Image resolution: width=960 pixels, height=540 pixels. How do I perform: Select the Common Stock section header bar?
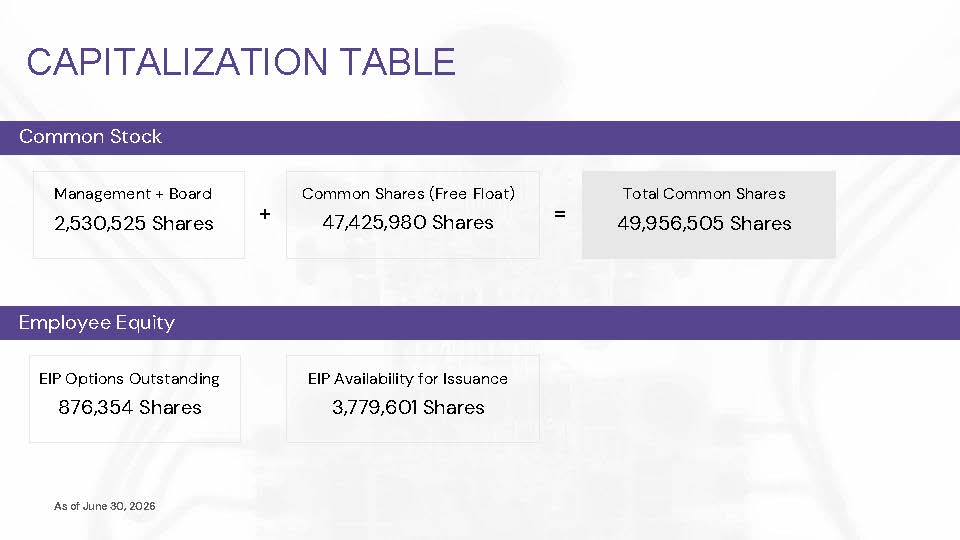(480, 138)
